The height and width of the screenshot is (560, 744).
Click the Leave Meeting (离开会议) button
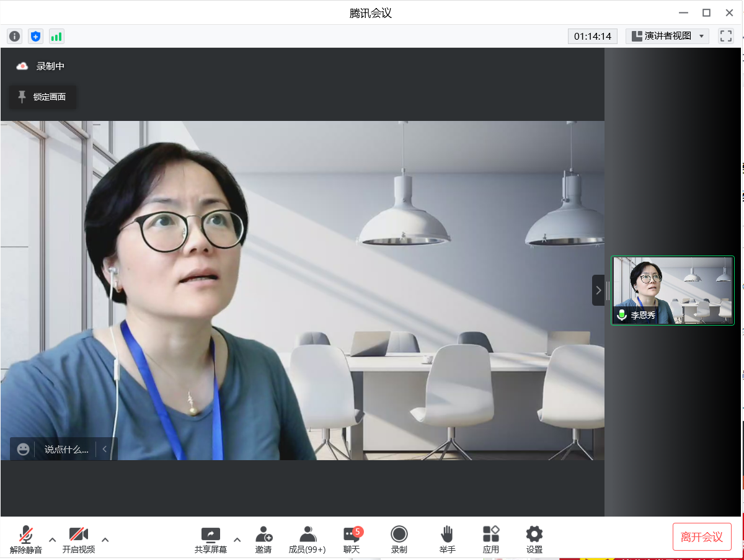(702, 537)
